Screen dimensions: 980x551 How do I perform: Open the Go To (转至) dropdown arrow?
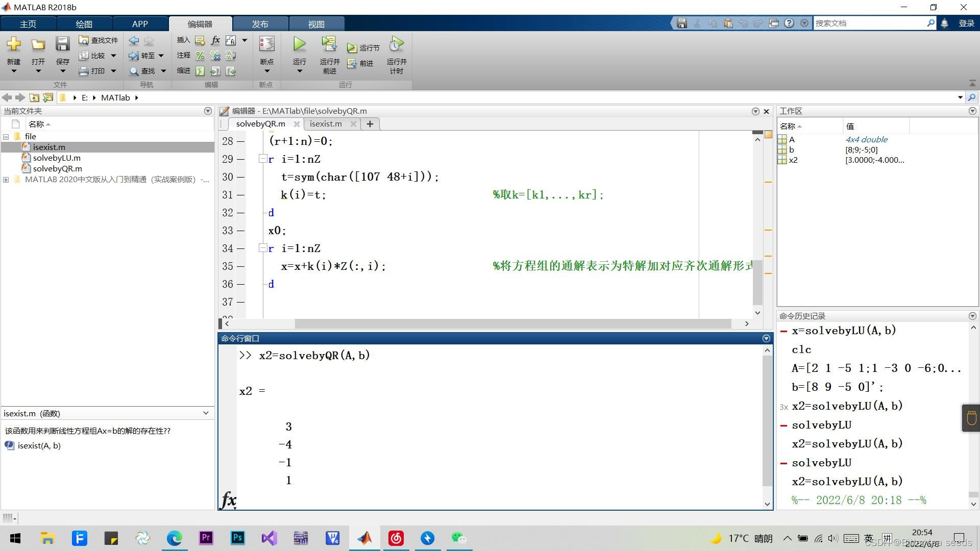[x=161, y=56]
